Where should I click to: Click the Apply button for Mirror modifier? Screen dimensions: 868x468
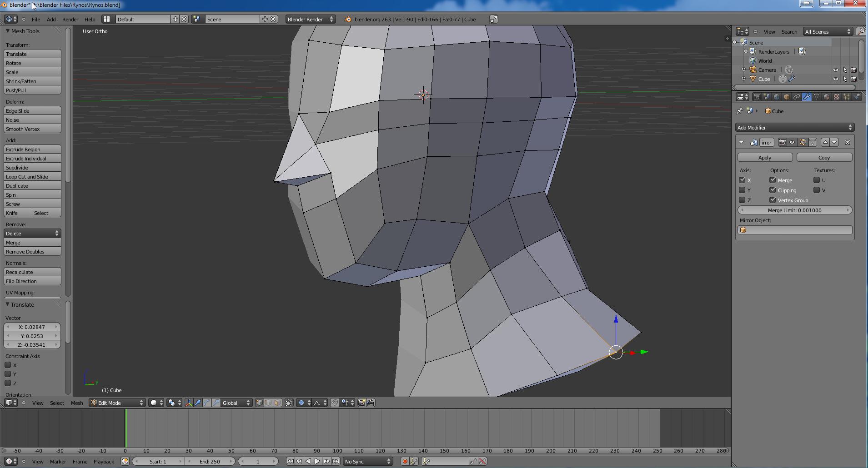765,158
